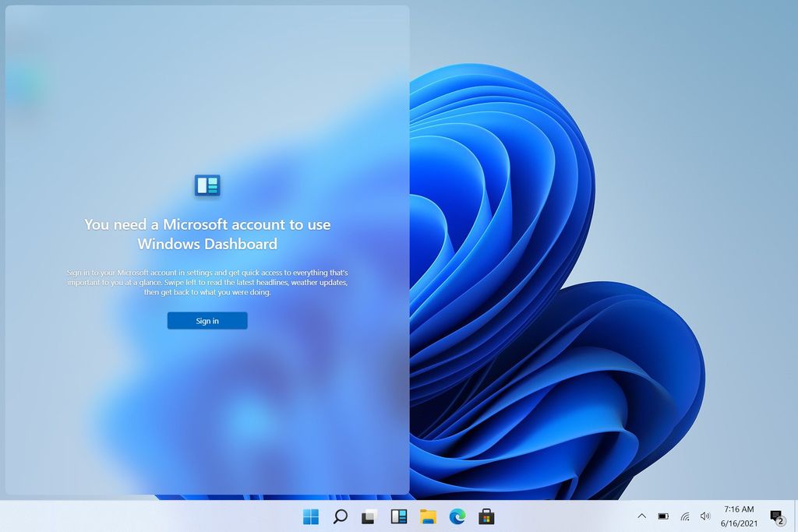The image size is (798, 532).
Task: Show hidden icons with the tray chevron
Action: [x=641, y=516]
